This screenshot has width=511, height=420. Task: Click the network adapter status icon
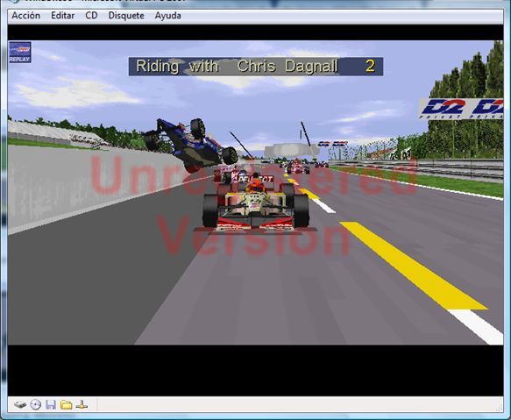82,405
